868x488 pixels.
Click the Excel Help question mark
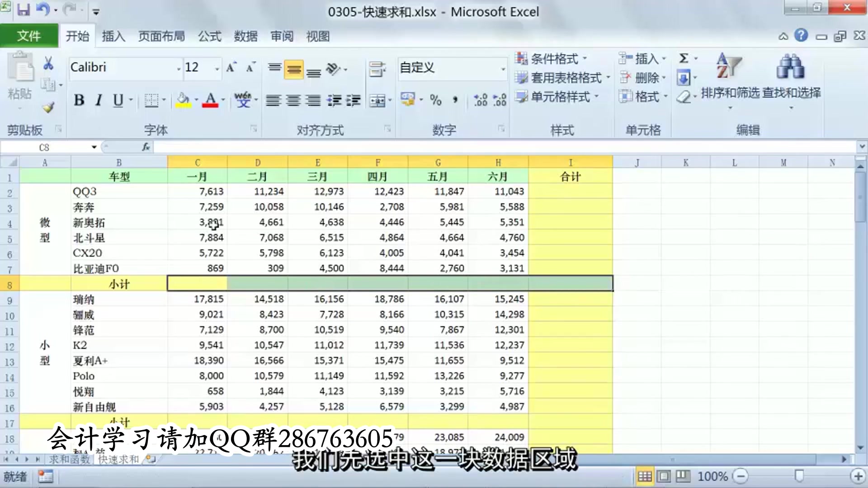point(801,35)
